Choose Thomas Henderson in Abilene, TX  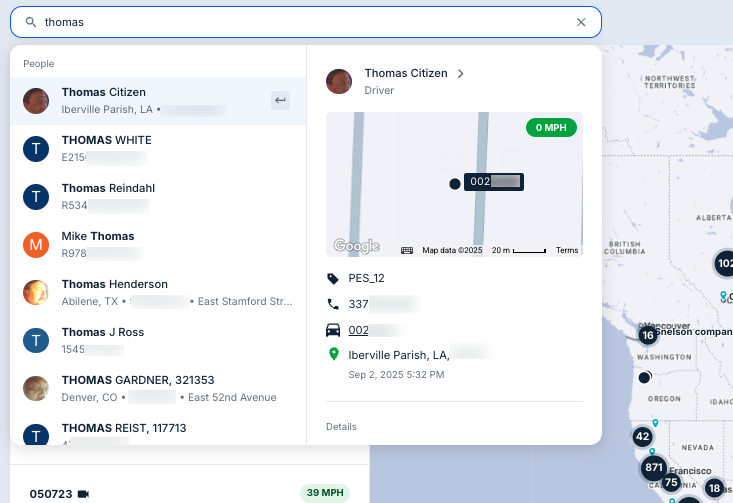158,293
